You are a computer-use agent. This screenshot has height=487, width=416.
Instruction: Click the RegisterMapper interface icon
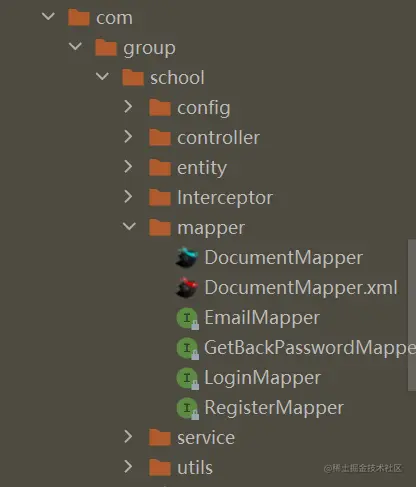[188, 408]
